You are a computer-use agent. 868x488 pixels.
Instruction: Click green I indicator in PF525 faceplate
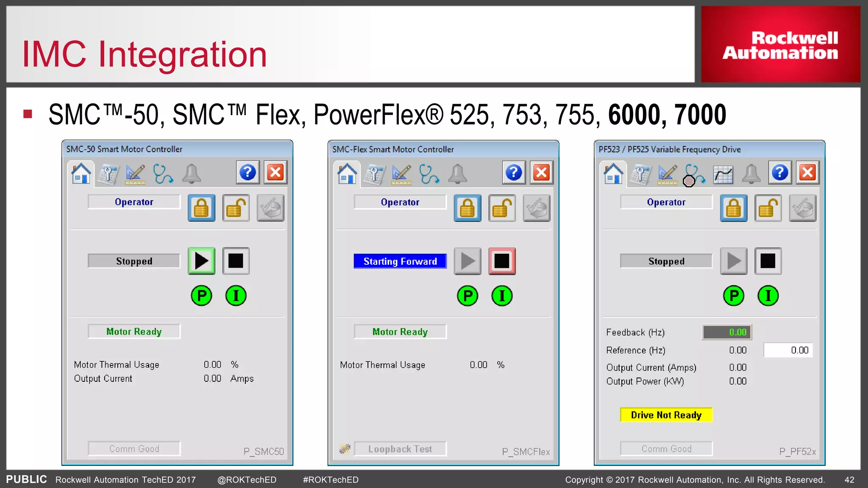pos(768,296)
